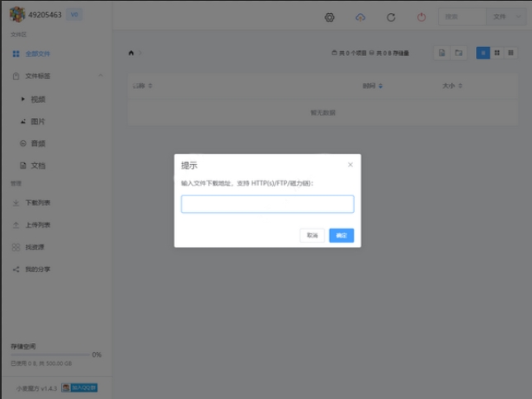The width and height of the screenshot is (532, 399).
Task: Select 我的分享 in the sidebar
Action: point(37,270)
